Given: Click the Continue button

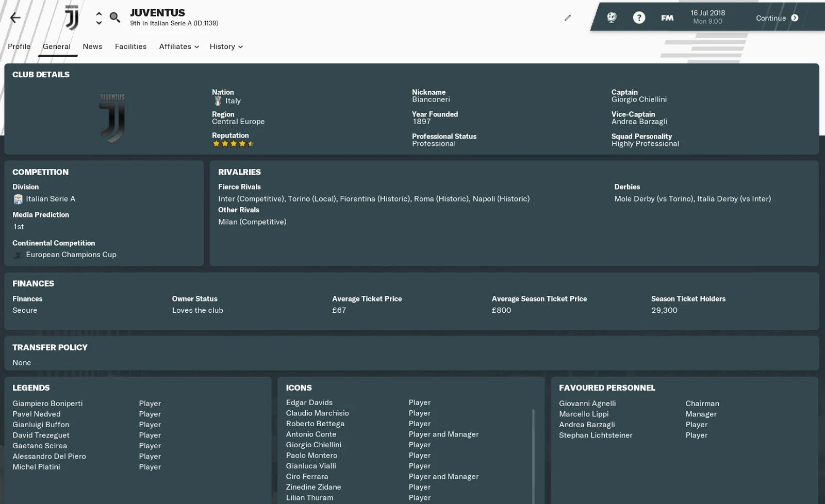Looking at the screenshot, I should coord(777,18).
